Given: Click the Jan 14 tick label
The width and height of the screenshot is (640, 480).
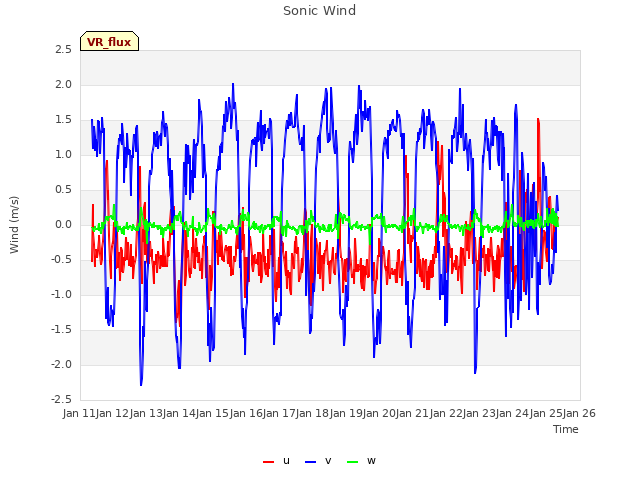Looking at the screenshot, I should [x=179, y=413].
